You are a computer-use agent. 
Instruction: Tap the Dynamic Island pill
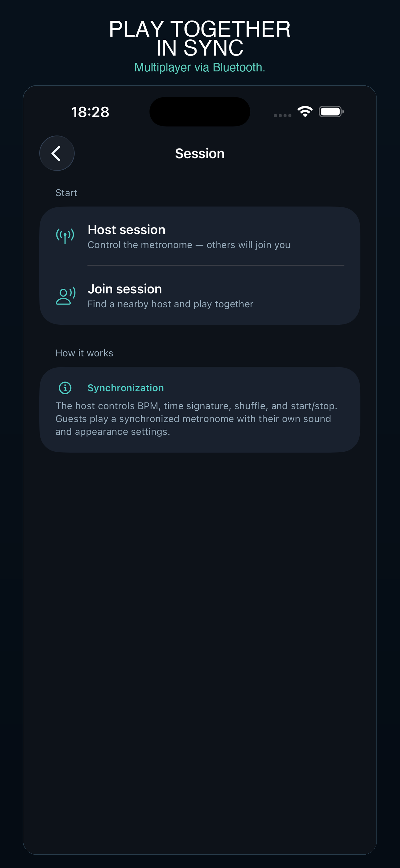pyautogui.click(x=200, y=111)
